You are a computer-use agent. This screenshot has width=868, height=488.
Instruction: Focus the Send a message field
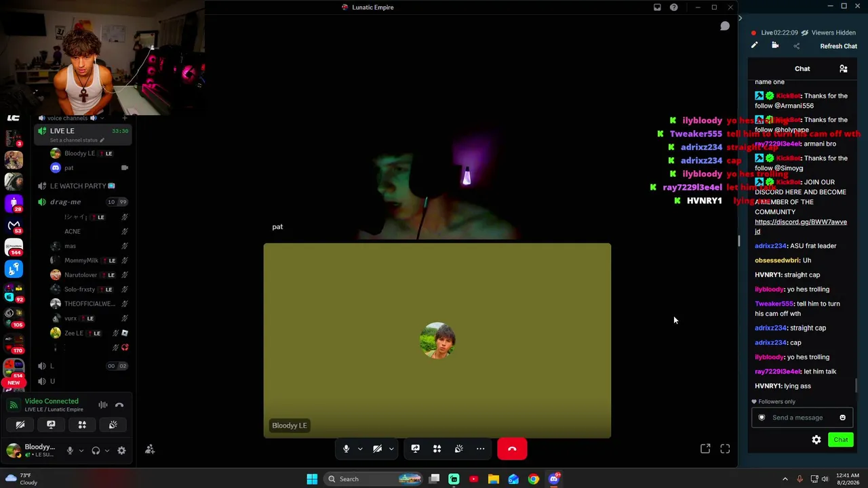coord(802,418)
